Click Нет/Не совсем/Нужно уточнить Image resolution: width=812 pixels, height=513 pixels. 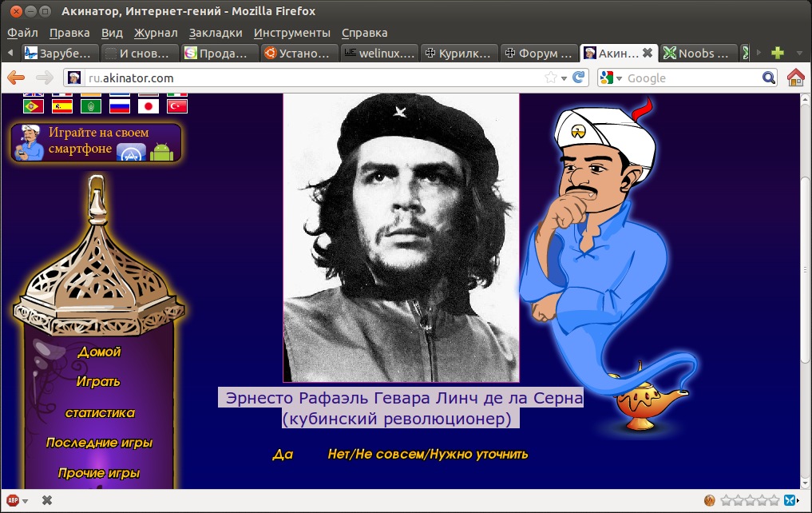tap(428, 455)
